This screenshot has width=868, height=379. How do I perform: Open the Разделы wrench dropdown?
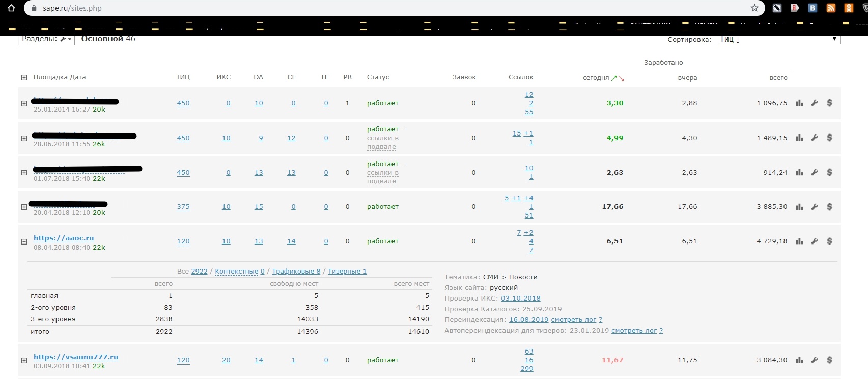tap(46, 39)
